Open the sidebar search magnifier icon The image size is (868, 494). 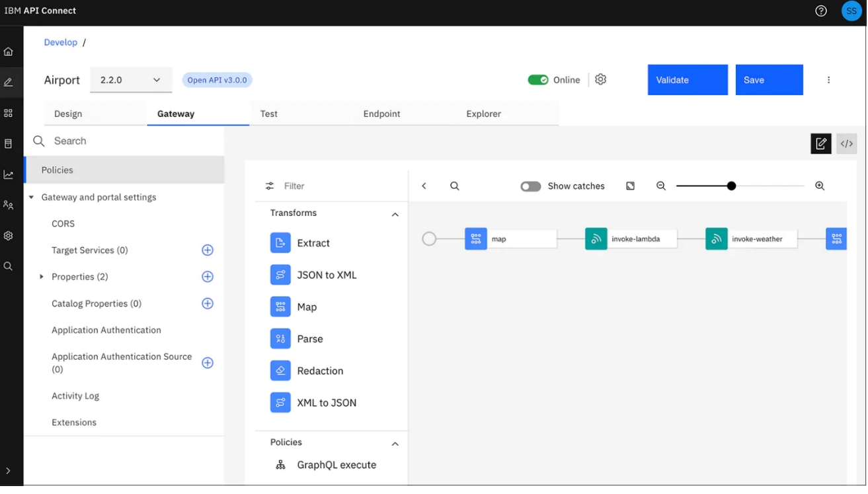click(x=9, y=267)
